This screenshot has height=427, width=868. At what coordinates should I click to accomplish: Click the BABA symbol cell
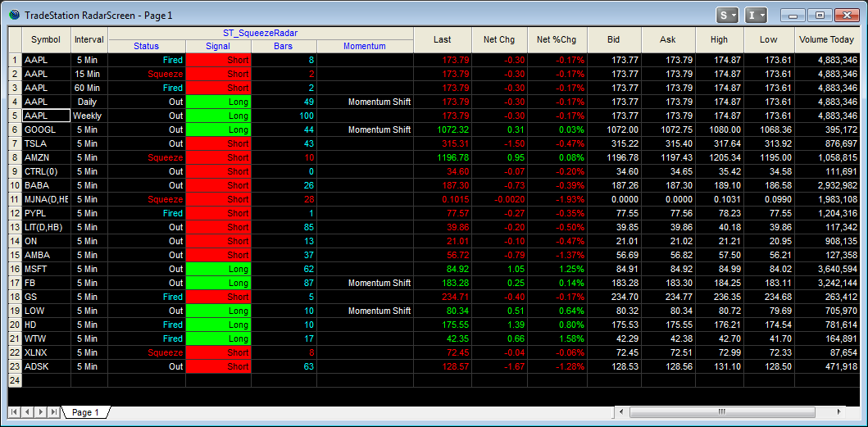(47, 185)
